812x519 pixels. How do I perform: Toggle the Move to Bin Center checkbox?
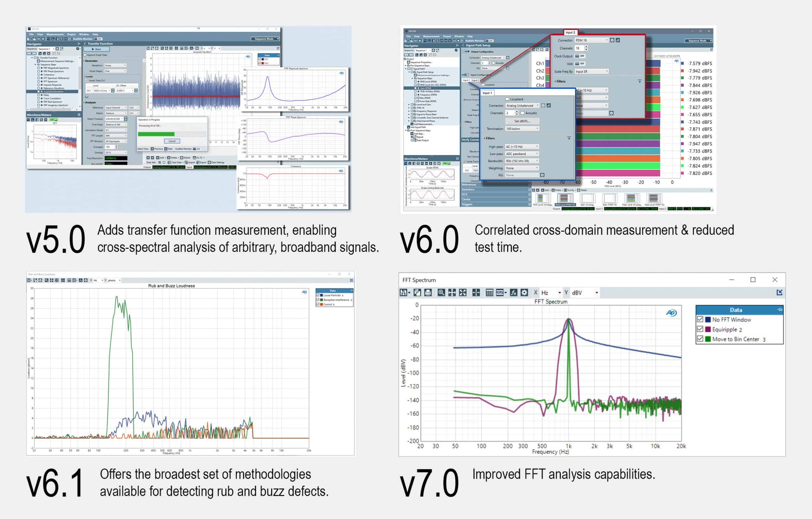tap(700, 339)
